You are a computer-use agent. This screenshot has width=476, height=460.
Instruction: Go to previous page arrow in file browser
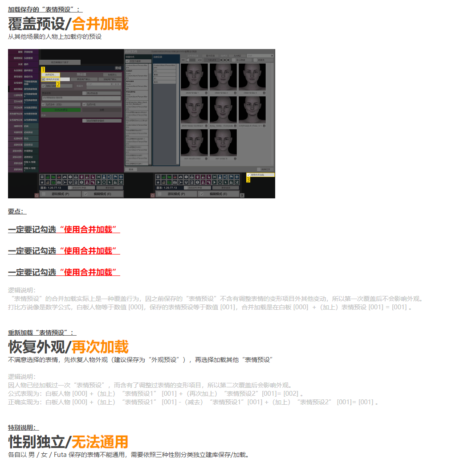(x=225, y=60)
